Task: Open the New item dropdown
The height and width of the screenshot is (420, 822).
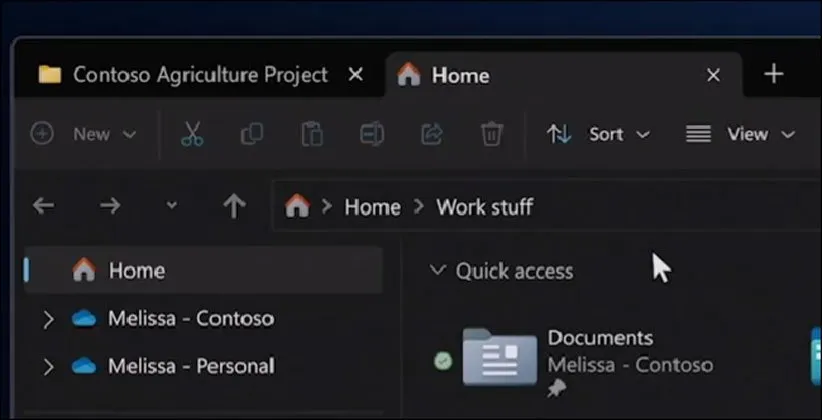Action: click(84, 134)
